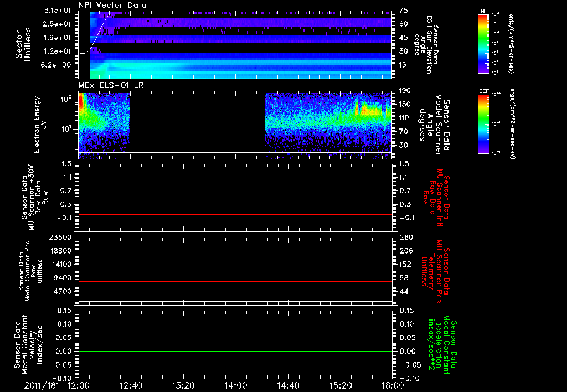Click the 45 degree sun elevation tick
567x392 pixels.
(x=404, y=38)
